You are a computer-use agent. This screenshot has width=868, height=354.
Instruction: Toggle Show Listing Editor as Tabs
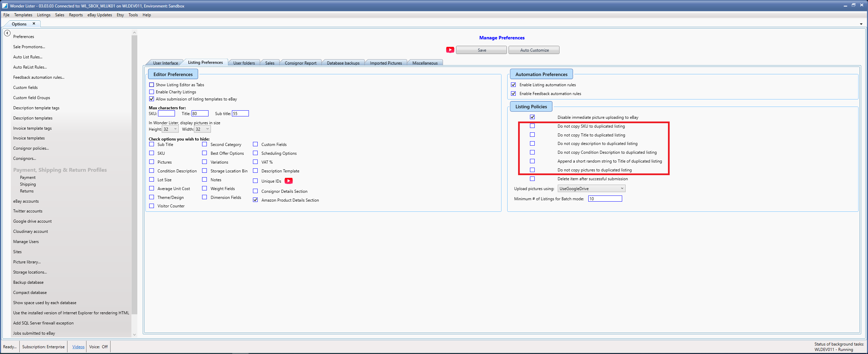(152, 85)
